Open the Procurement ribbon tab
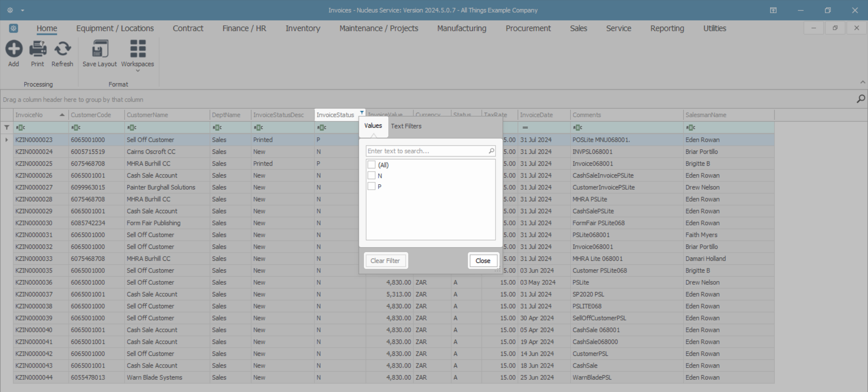 point(528,28)
